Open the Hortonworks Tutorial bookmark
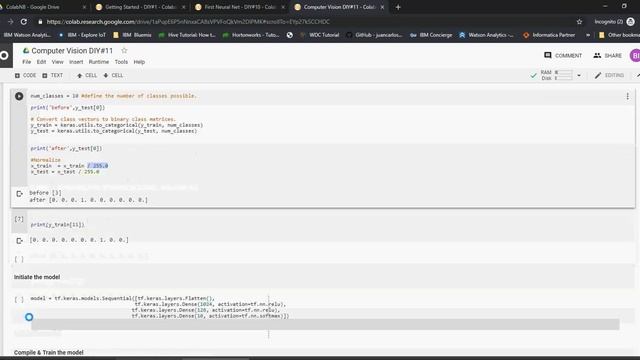The width and height of the screenshot is (640, 360). 251,35
